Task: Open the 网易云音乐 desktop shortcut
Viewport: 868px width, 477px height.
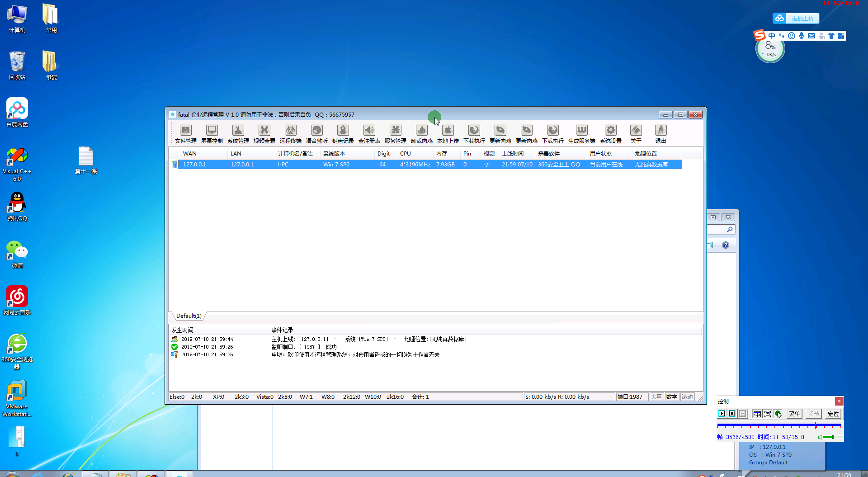Action: click(17, 301)
